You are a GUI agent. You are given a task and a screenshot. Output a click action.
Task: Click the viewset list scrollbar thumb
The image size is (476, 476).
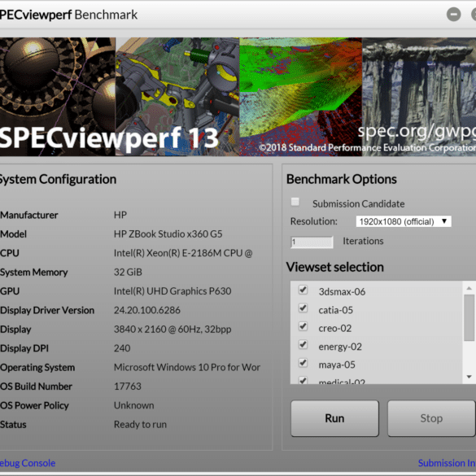(x=469, y=318)
